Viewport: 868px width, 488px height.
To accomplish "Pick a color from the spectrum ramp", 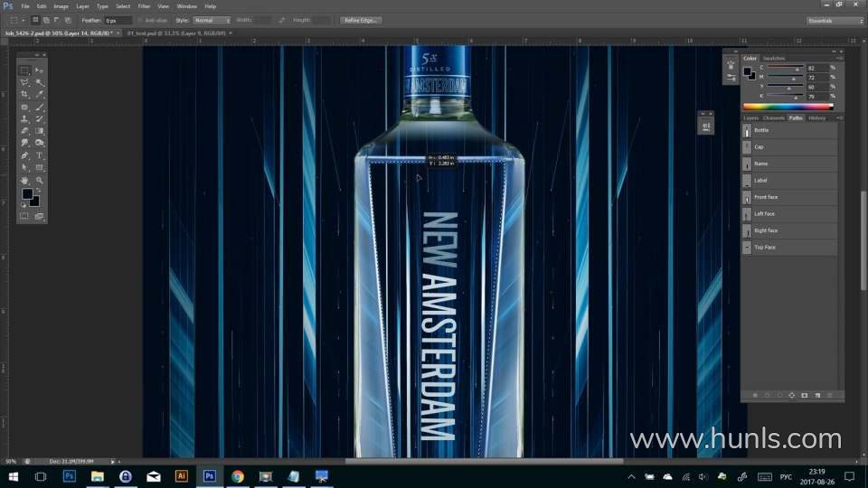I will (788, 107).
